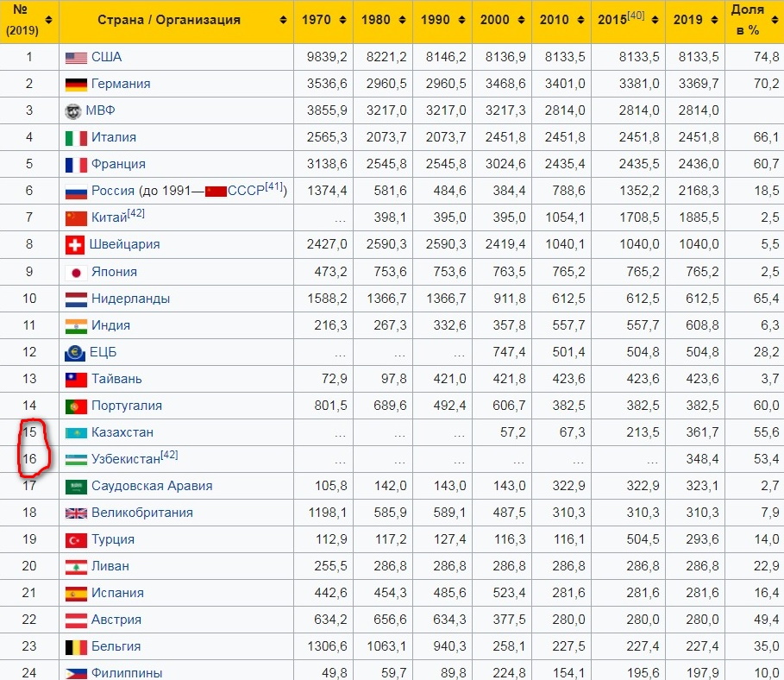Open the Россия link
The image size is (784, 680).
[113, 191]
